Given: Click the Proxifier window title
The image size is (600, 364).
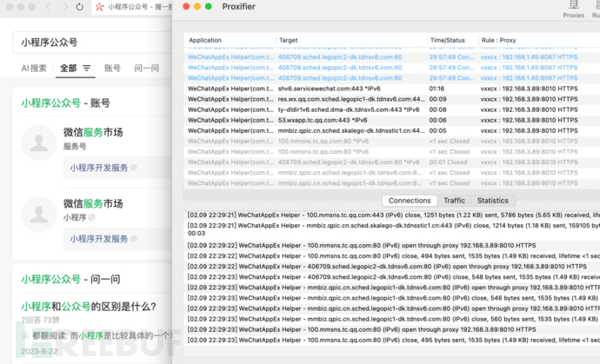Looking at the screenshot, I should [238, 6].
